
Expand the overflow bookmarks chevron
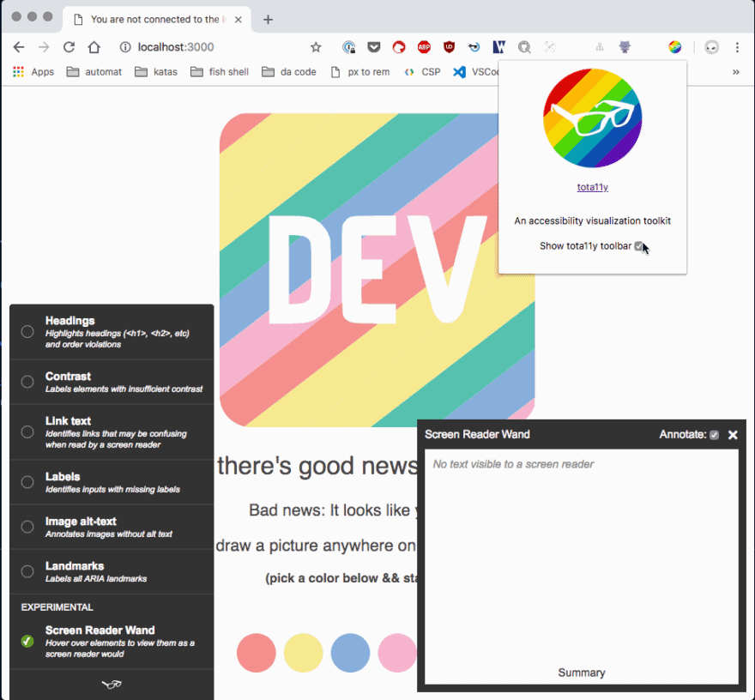735,72
